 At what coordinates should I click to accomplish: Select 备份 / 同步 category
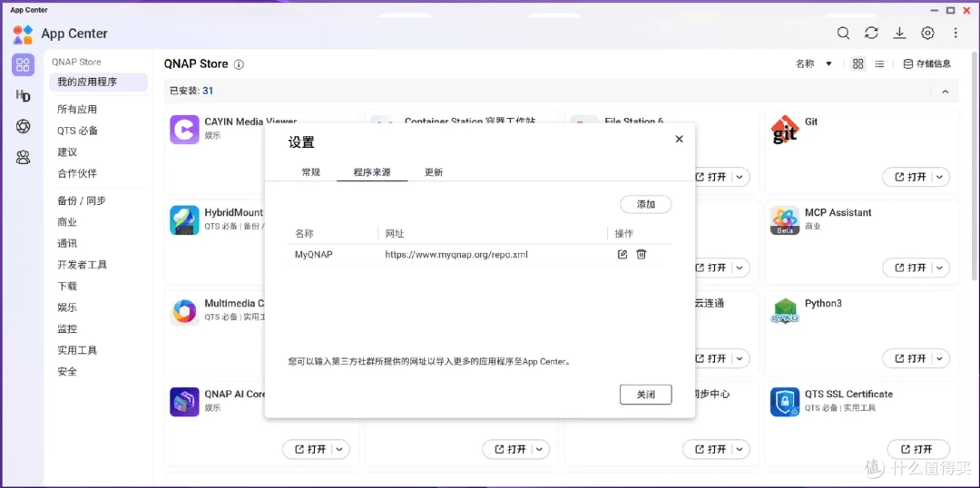pos(82,200)
